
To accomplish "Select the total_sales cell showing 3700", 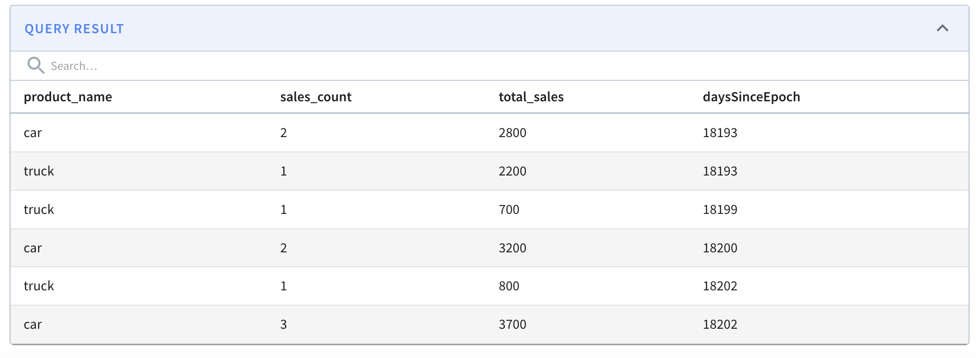I will point(512,324).
